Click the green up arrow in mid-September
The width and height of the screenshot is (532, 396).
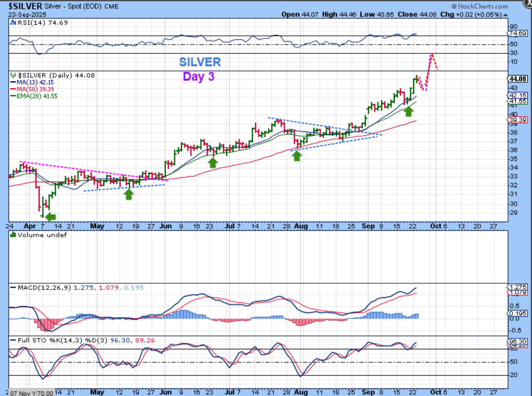[409, 111]
